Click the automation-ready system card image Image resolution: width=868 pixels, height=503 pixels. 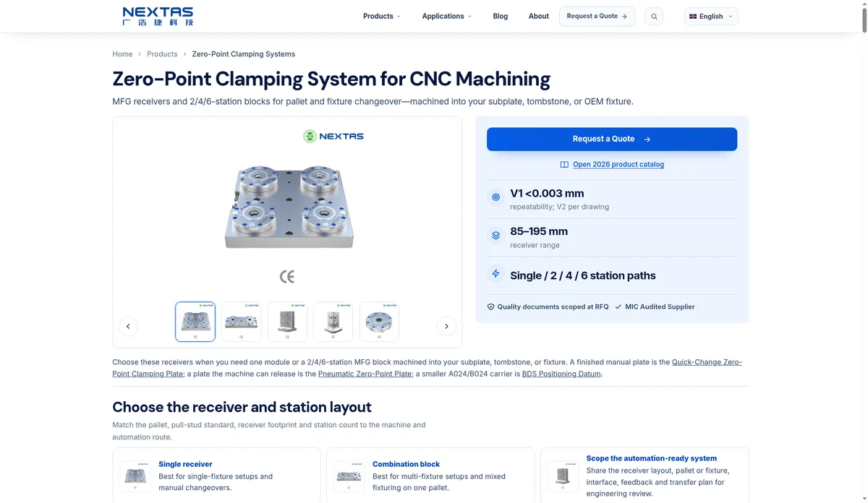point(563,476)
